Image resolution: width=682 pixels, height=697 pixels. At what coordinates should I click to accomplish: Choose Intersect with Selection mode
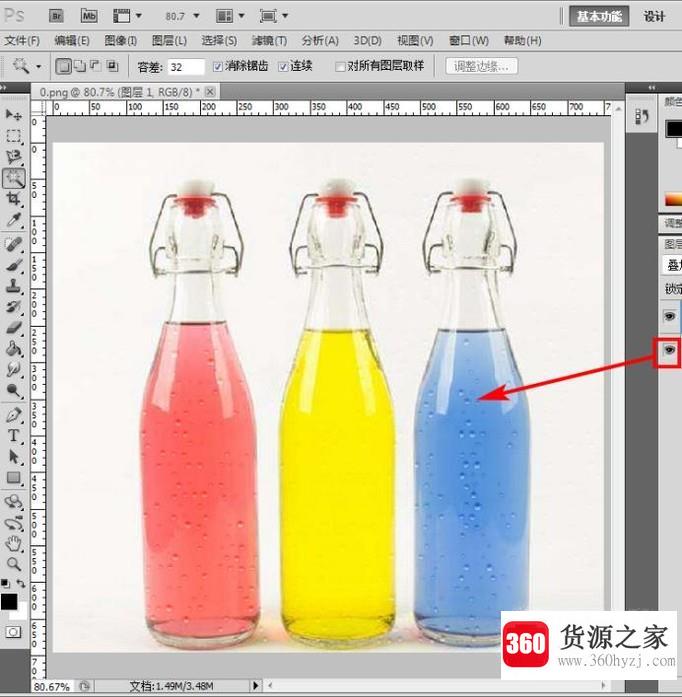pos(112,66)
